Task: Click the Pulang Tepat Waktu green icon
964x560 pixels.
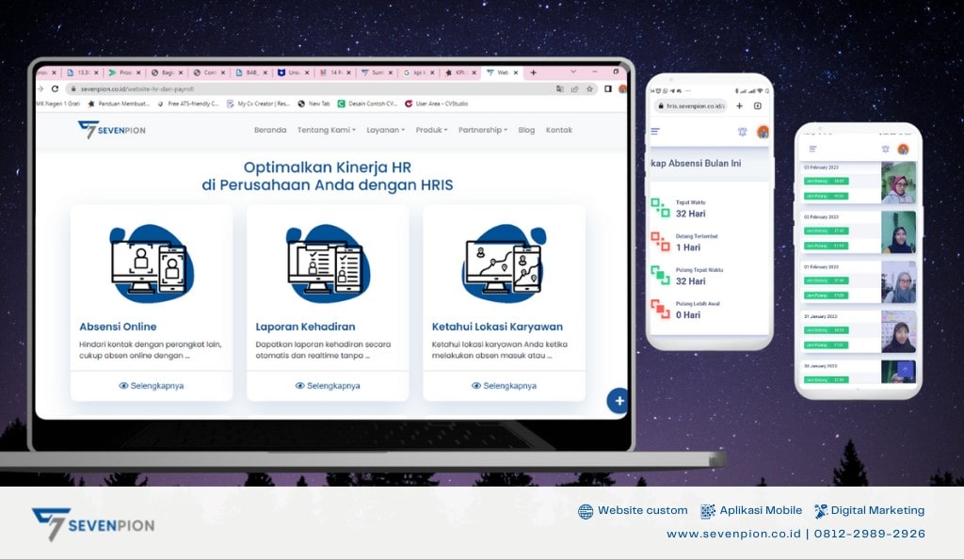Action: pos(660,276)
